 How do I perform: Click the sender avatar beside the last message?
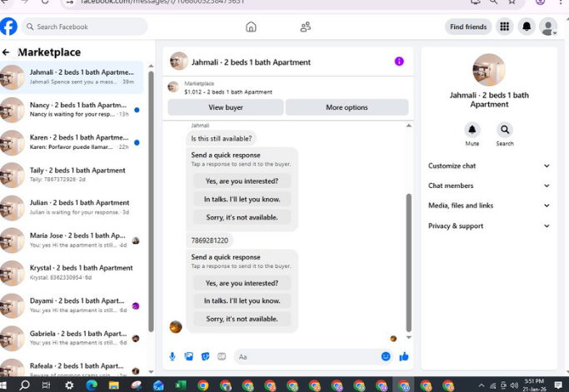pyautogui.click(x=176, y=327)
